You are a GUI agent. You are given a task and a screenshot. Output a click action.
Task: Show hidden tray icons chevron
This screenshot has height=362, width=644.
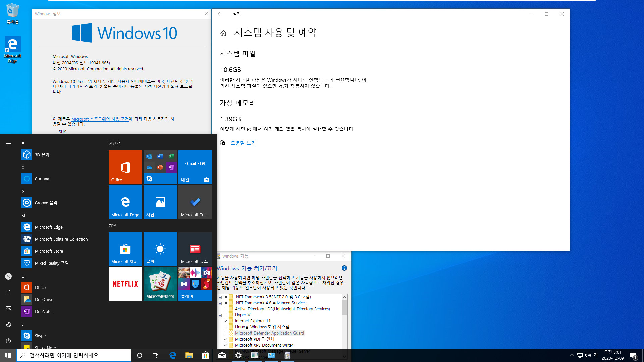pyautogui.click(x=572, y=355)
